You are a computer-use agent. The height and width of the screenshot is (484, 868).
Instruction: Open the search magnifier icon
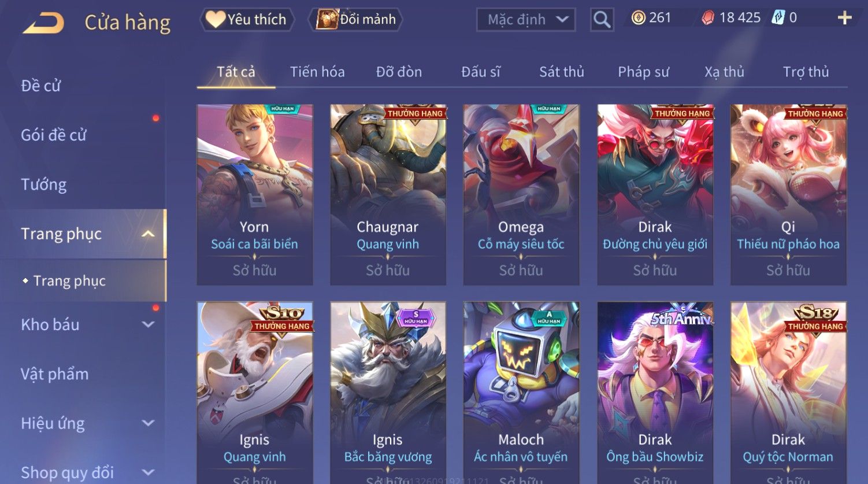(602, 20)
